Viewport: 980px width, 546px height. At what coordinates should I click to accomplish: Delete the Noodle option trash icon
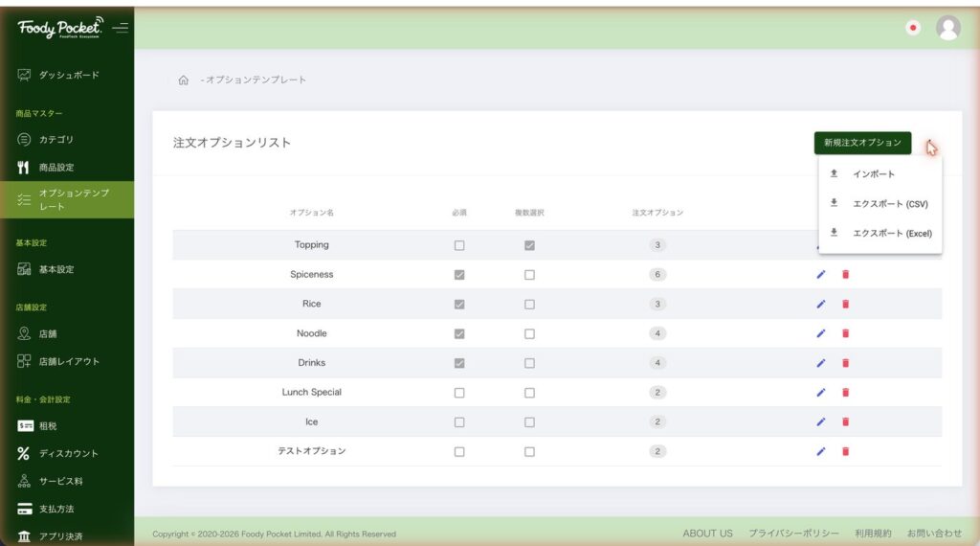tap(846, 333)
